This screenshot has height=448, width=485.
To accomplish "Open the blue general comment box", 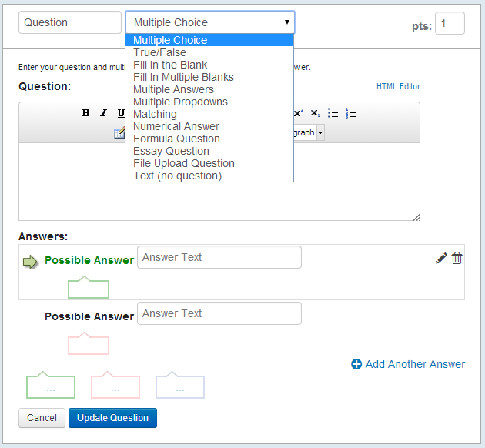I will 180,385.
